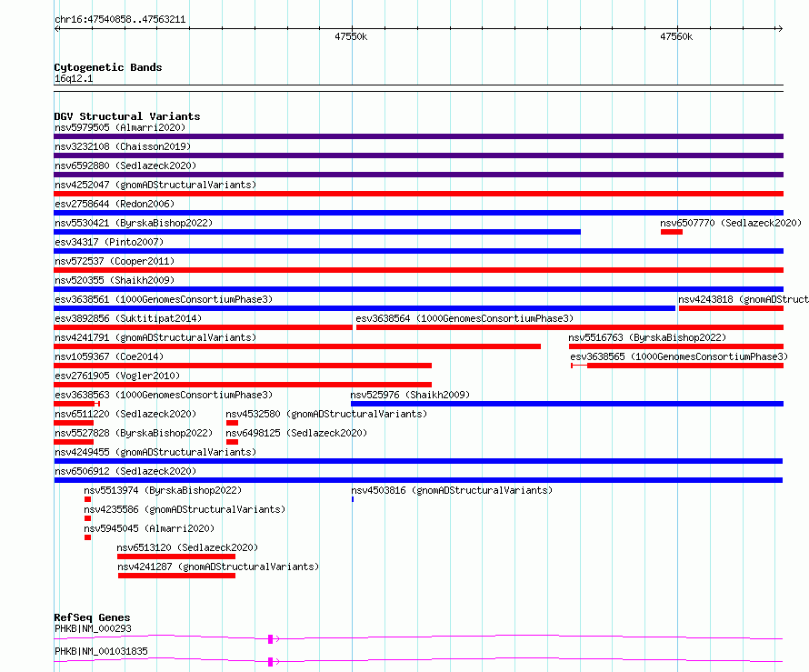Click nsv4532580 (gnomADStructuralVariants) label

click(x=326, y=414)
